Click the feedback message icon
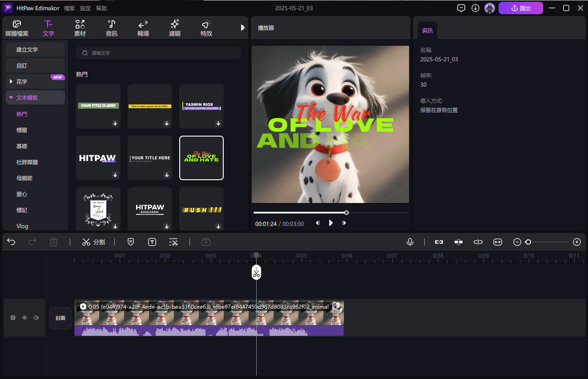The width and height of the screenshot is (588, 379). (x=461, y=8)
